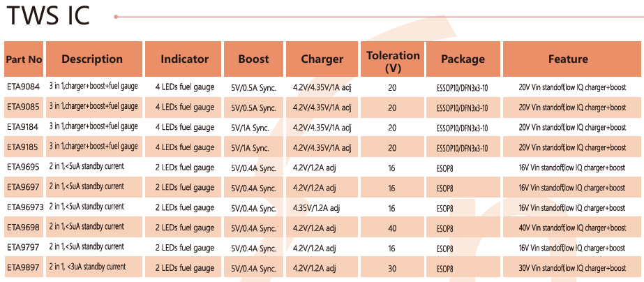644x282 pixels.
Task: Click the Charger column header
Action: [x=322, y=59]
